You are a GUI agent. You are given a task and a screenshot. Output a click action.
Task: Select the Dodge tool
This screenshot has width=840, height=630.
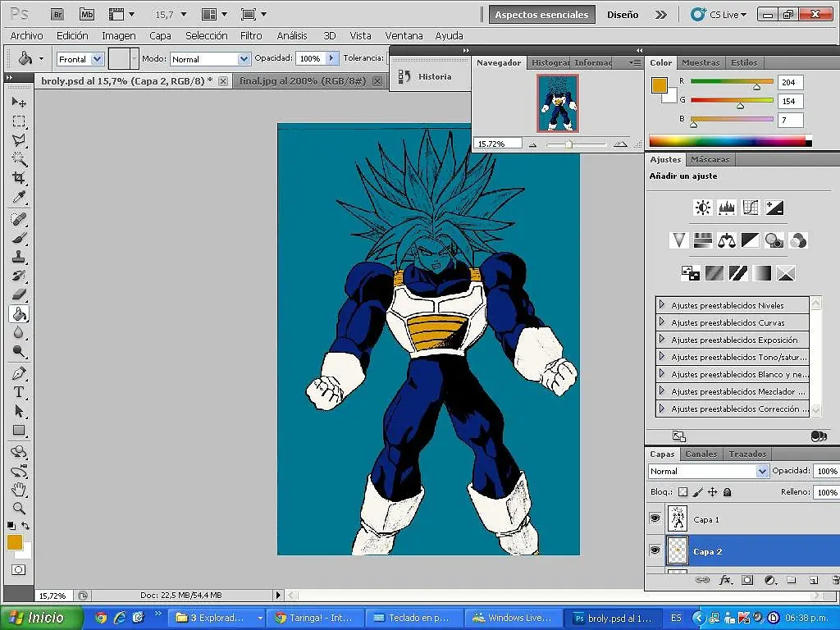[x=19, y=351]
